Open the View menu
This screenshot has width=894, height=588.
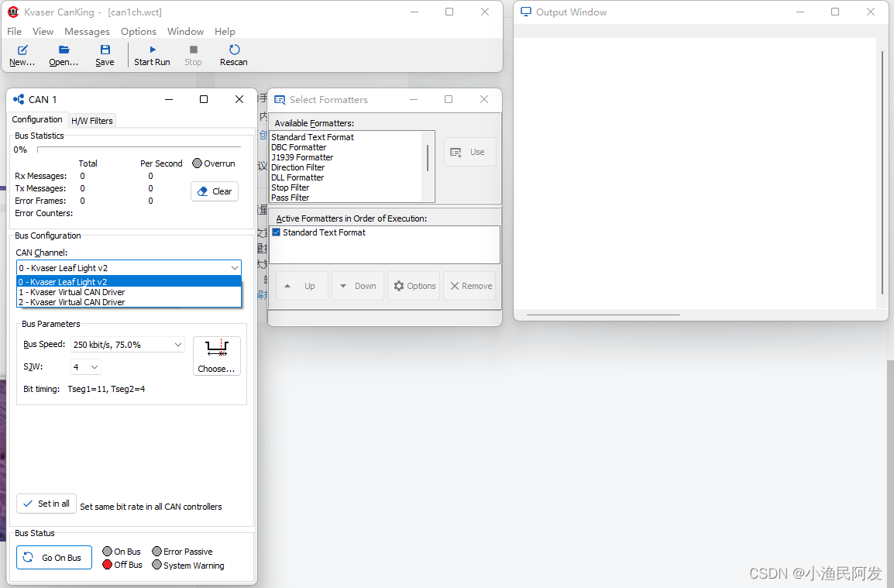pyautogui.click(x=43, y=31)
